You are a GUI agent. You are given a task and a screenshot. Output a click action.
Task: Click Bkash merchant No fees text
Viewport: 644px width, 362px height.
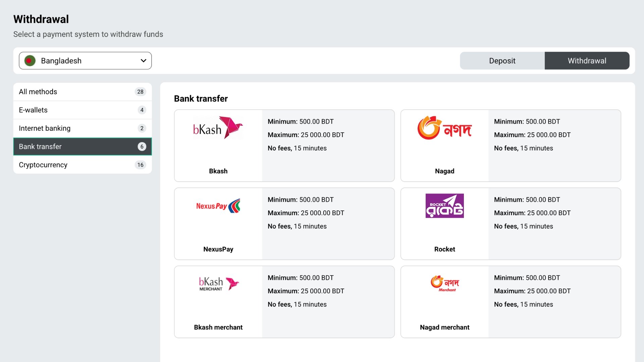(x=297, y=305)
